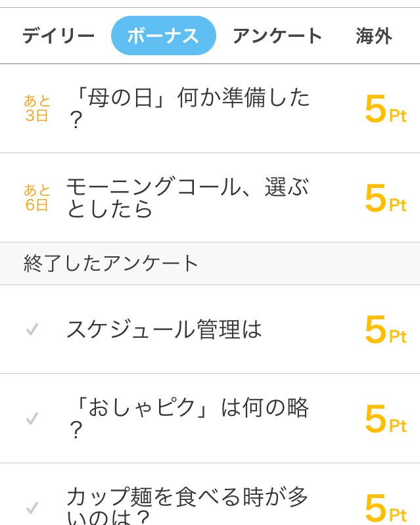Tap the 5Pt badge for カップ麺 survey

pyautogui.click(x=385, y=509)
